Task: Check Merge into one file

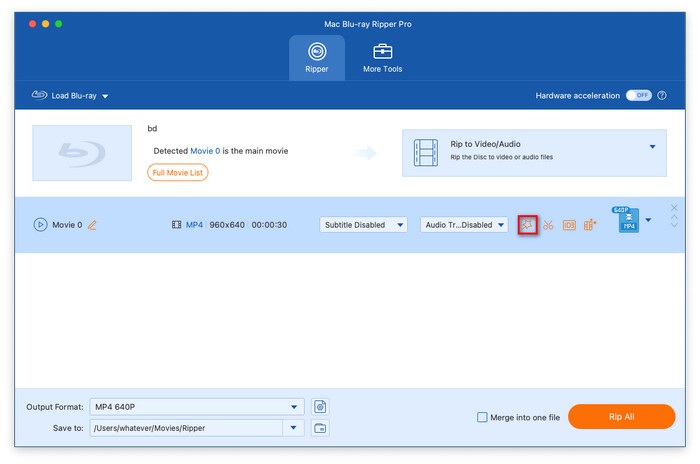Action: pyautogui.click(x=483, y=417)
